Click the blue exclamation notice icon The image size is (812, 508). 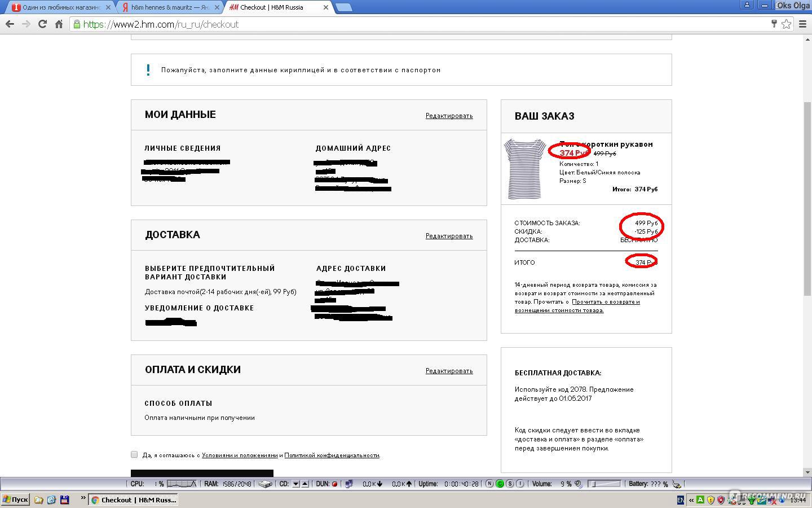tap(148, 70)
